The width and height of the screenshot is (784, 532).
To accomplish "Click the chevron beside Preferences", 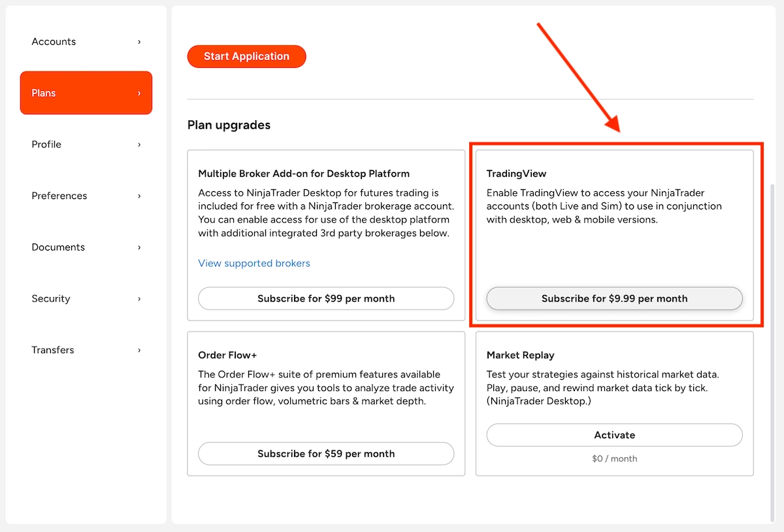I will point(139,196).
